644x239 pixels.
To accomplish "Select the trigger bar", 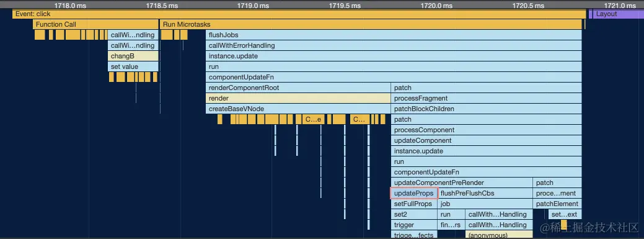I will coord(414,225).
